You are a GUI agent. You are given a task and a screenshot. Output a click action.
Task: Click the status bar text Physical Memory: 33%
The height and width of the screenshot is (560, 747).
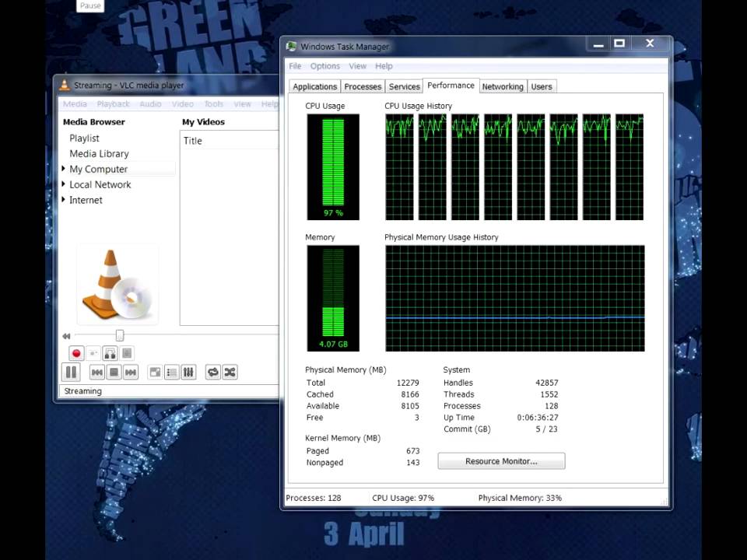520,498
